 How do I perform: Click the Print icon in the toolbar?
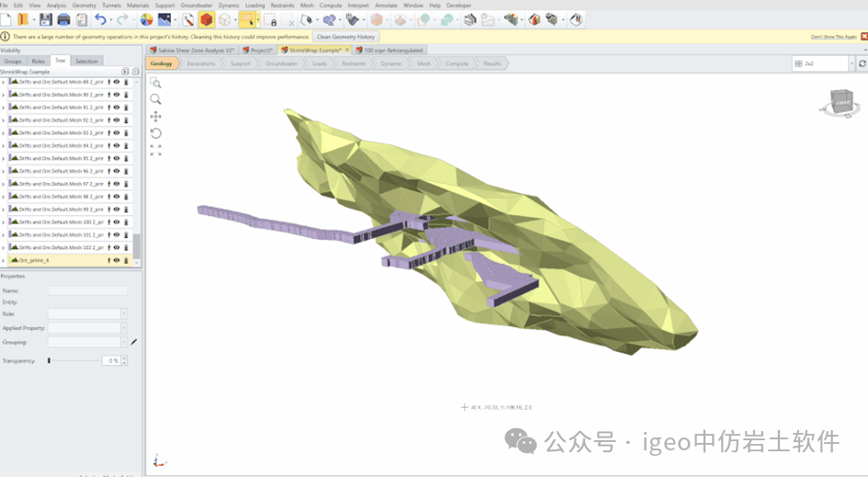63,19
